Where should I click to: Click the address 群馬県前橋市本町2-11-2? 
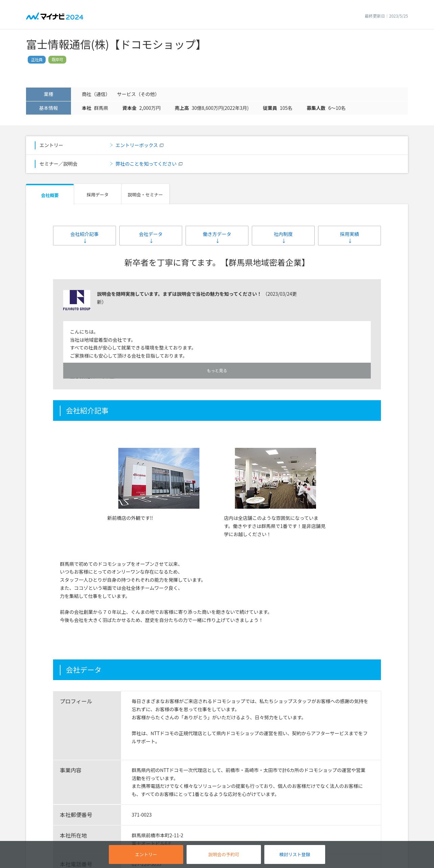pyautogui.click(x=158, y=836)
